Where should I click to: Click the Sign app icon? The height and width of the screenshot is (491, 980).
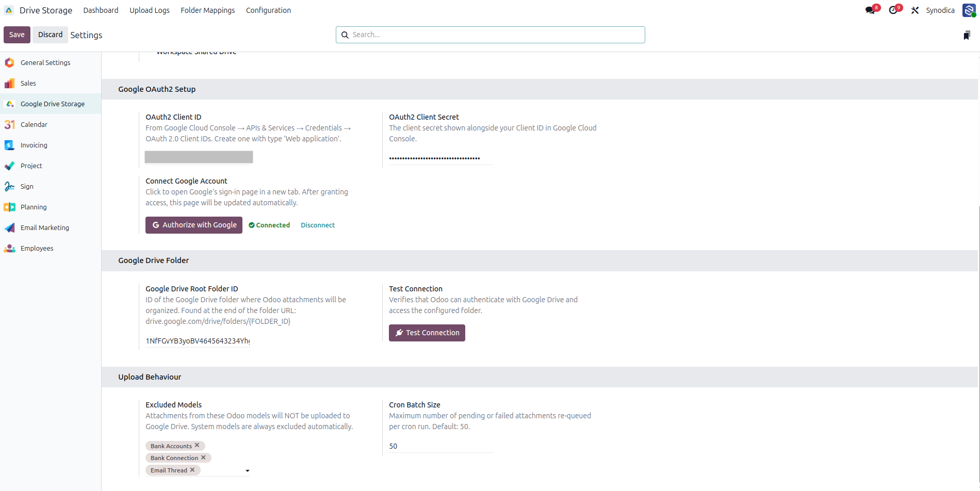(x=9, y=186)
